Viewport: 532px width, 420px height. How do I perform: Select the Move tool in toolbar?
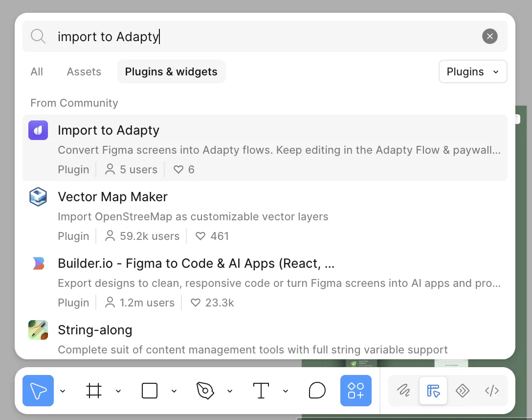pos(38,391)
